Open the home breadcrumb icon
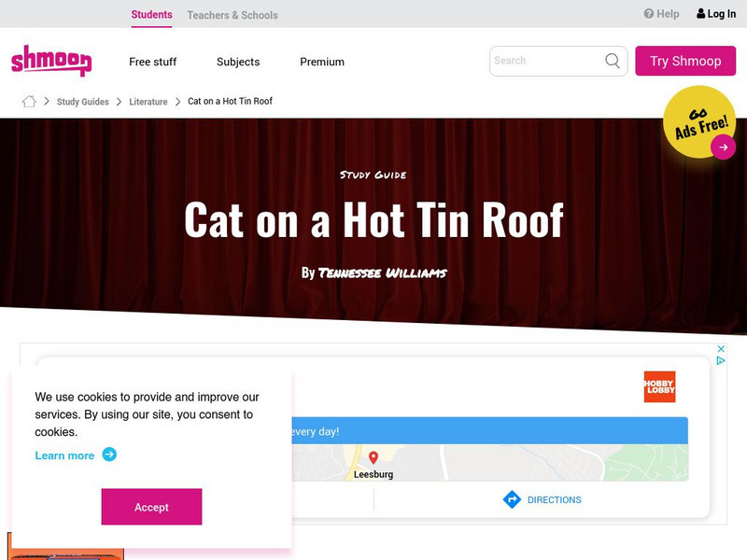 point(29,101)
